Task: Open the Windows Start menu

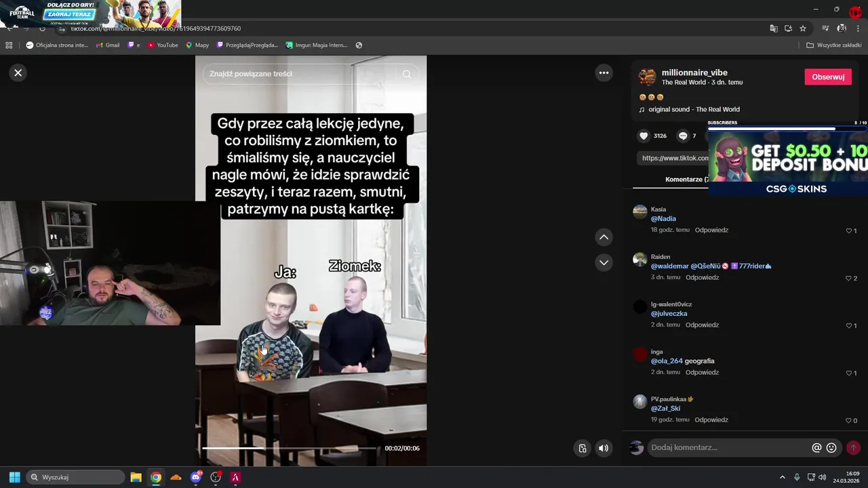Action: point(14,477)
